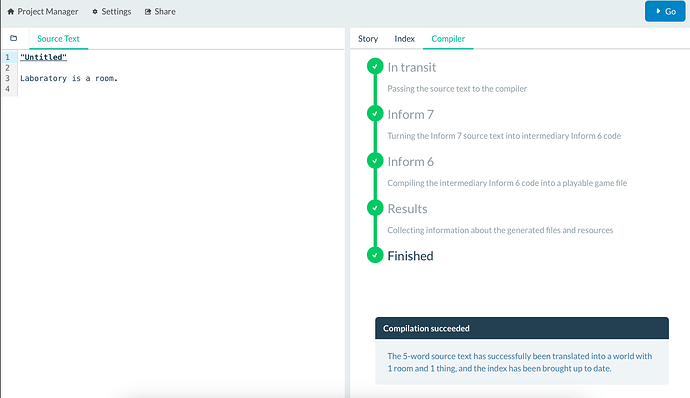The image size is (690, 398).
Task: Click the 'Results' step heading
Action: (407, 209)
